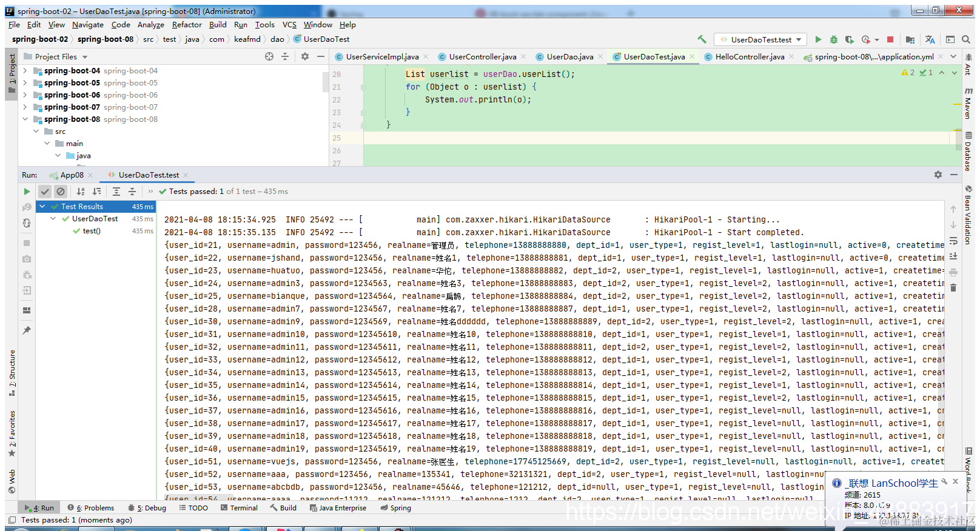Toggle soft-wrap in the console output
This screenshot has height=531, width=980.
pos(953,241)
